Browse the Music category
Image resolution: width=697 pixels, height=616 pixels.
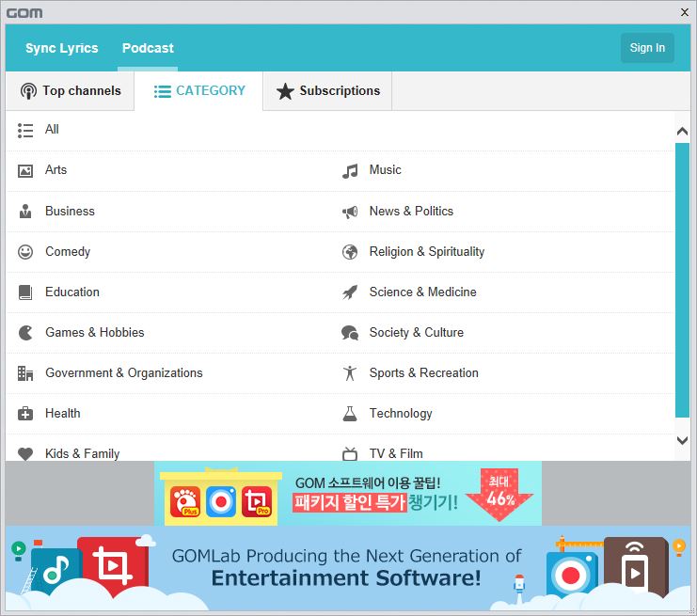pyautogui.click(x=386, y=170)
